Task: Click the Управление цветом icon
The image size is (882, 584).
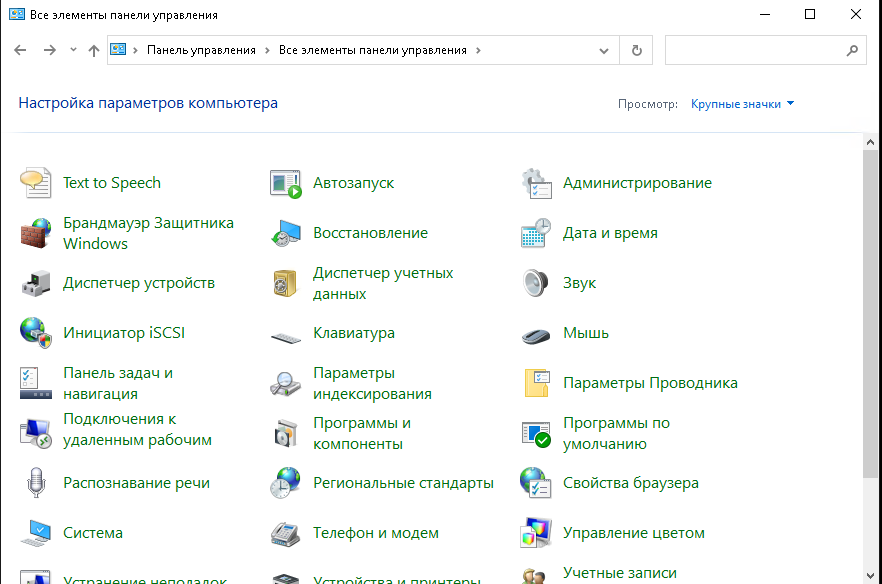Action: click(536, 533)
